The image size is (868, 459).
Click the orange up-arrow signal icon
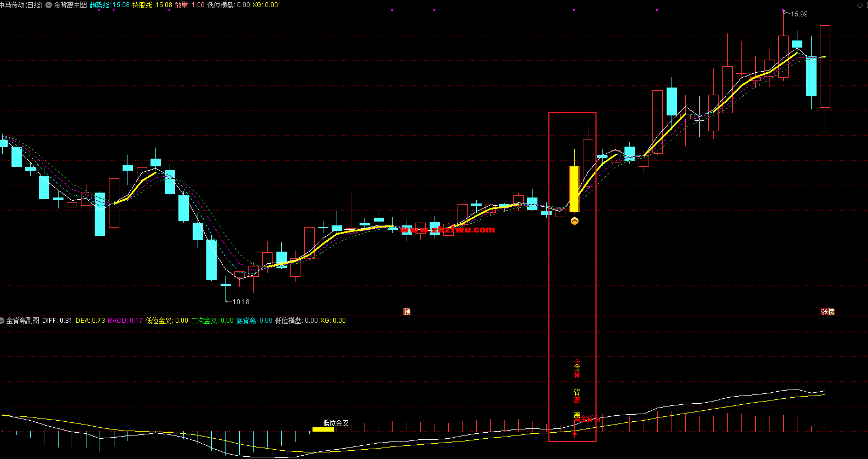click(x=575, y=221)
